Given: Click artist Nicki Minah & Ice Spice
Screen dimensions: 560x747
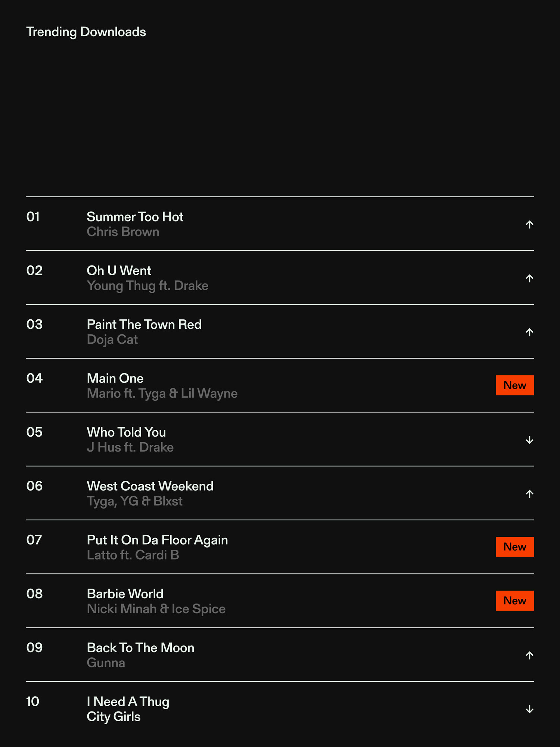Looking at the screenshot, I should [x=156, y=609].
